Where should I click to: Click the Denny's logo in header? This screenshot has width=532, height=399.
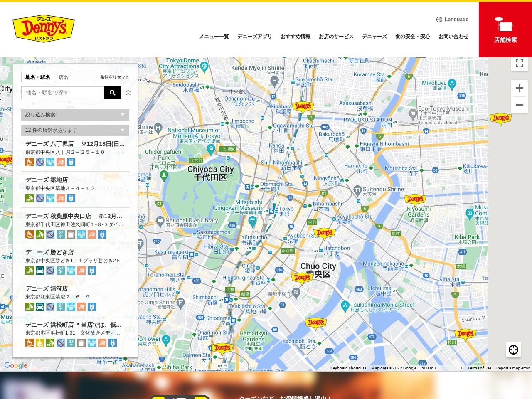44,29
